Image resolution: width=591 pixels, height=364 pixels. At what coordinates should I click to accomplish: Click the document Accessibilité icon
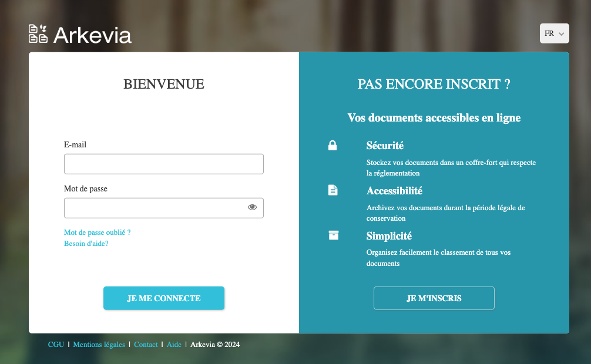coord(333,190)
